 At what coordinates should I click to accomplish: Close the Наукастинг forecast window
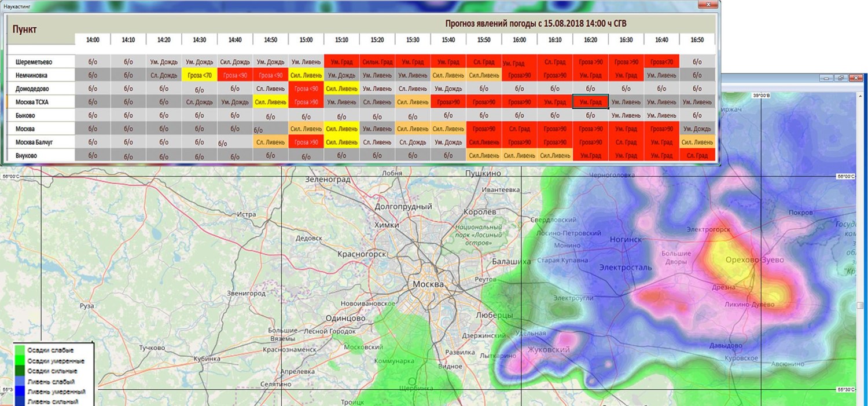pos(706,5)
